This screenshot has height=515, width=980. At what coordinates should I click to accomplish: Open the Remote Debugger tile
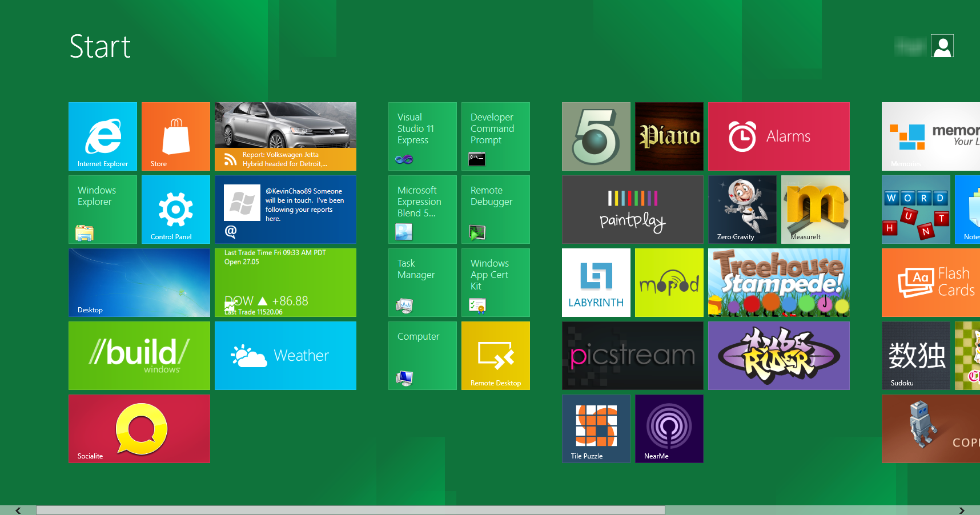[x=496, y=210]
